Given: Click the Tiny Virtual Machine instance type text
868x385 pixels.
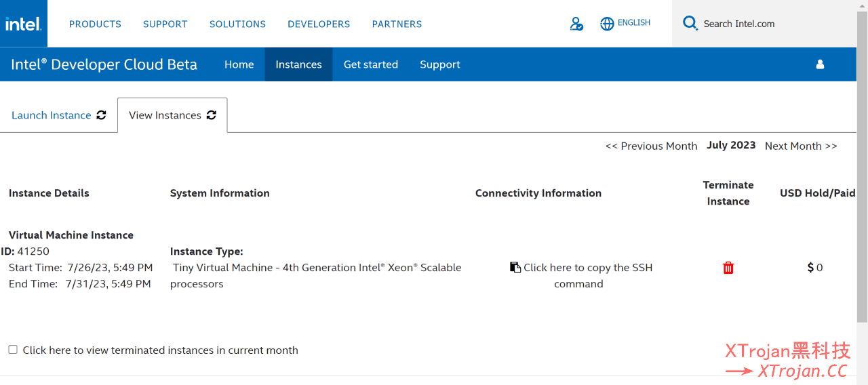Looking at the screenshot, I should tap(316, 276).
